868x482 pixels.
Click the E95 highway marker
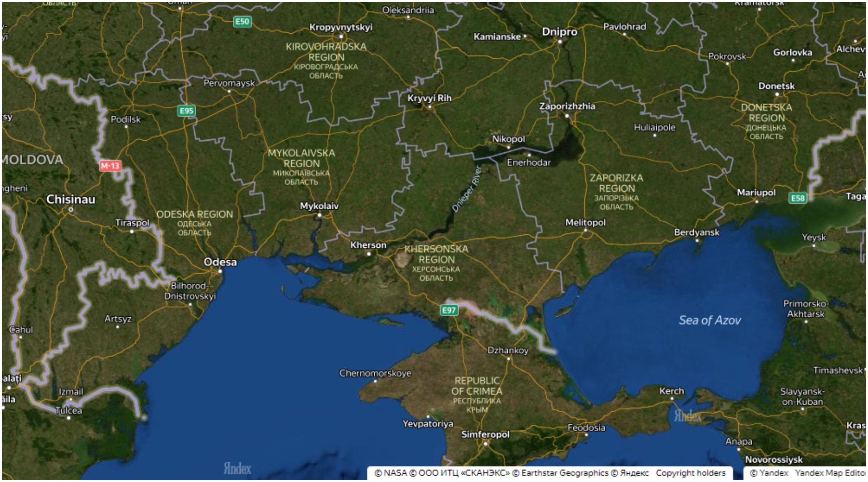point(186,111)
